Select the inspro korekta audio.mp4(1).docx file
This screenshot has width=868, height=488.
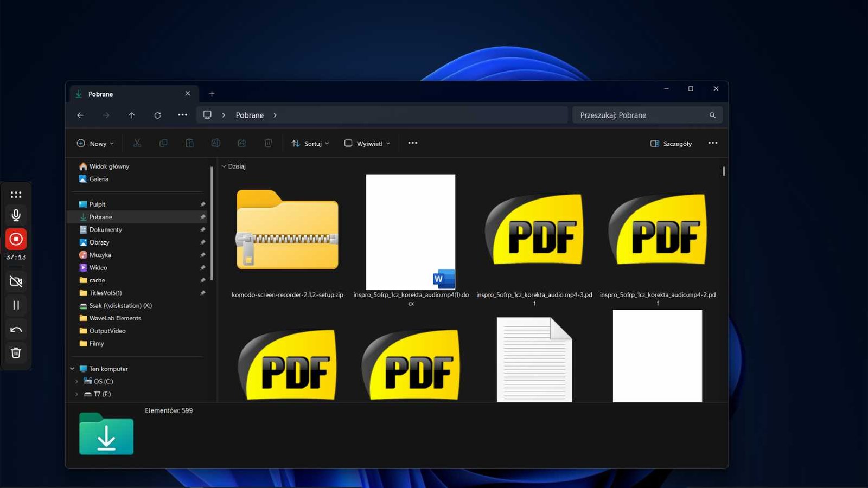tap(411, 242)
